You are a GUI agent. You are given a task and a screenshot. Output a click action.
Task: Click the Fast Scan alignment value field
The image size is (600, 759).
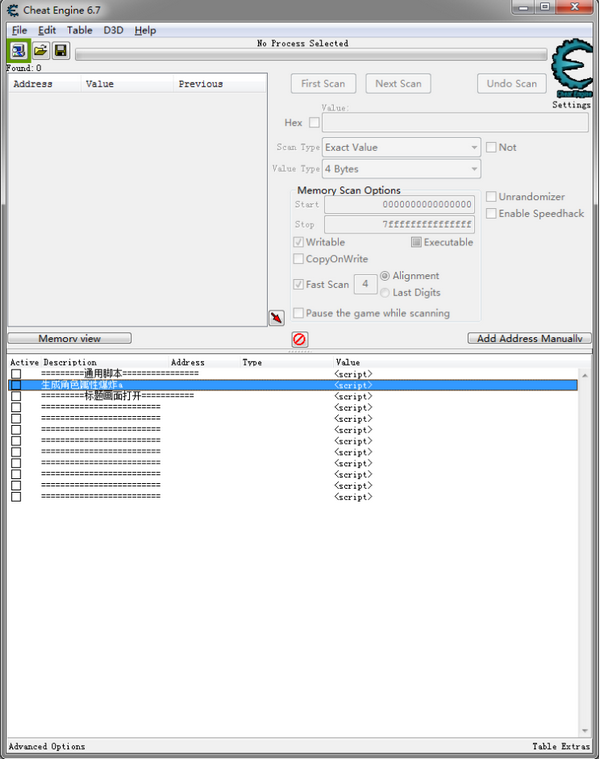coord(365,284)
